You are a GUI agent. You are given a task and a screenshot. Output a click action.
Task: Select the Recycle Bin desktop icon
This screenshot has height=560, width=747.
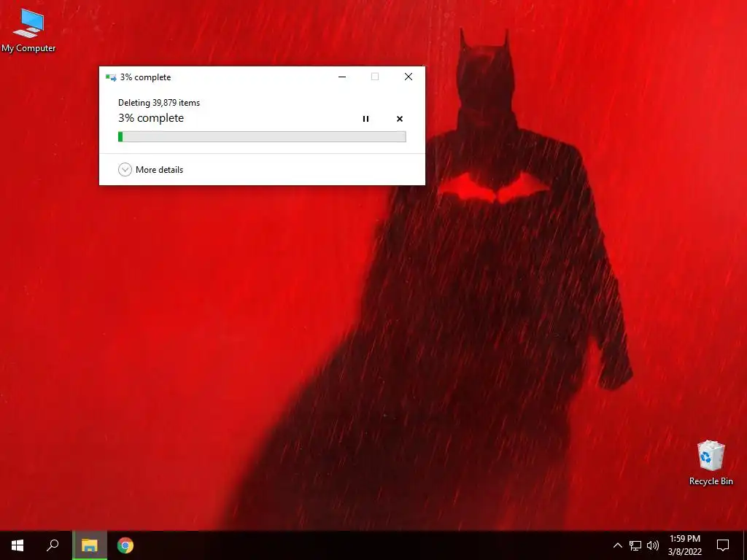(x=711, y=463)
